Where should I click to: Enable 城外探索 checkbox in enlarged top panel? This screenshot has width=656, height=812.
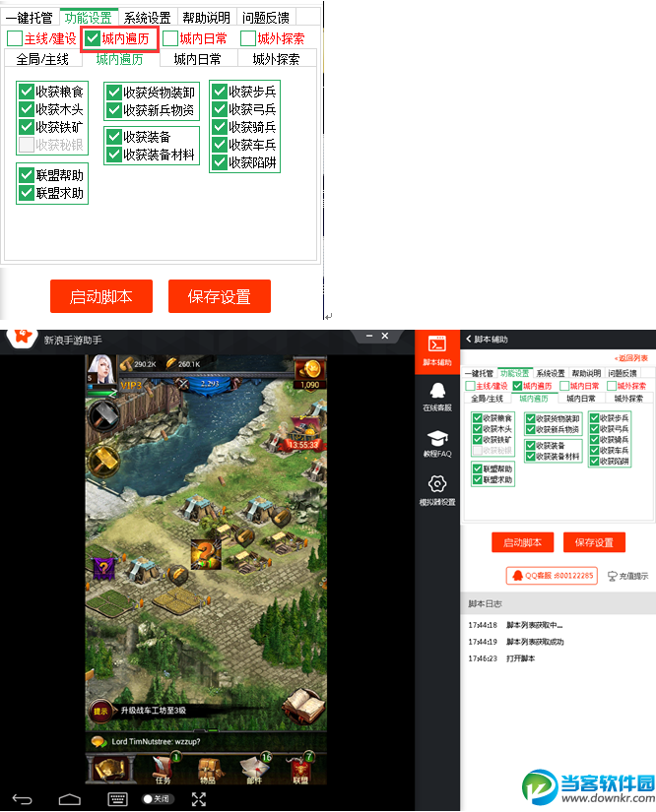pyautogui.click(x=248, y=38)
